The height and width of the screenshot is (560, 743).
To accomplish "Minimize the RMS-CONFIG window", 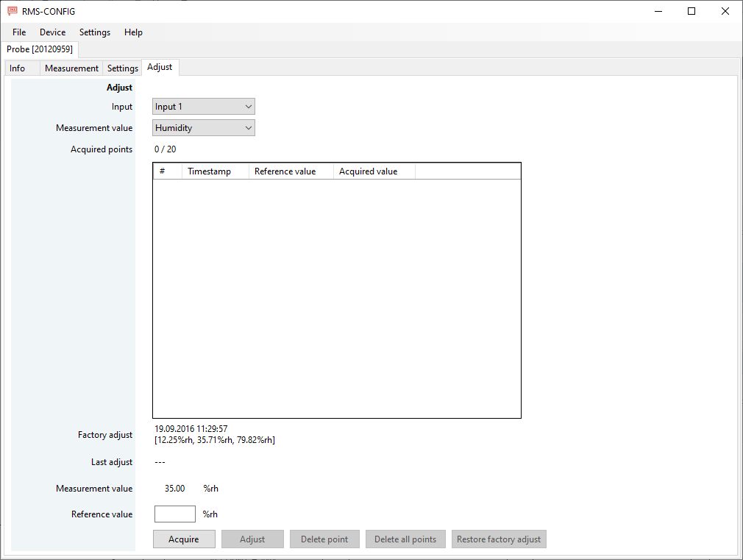I will 658,11.
